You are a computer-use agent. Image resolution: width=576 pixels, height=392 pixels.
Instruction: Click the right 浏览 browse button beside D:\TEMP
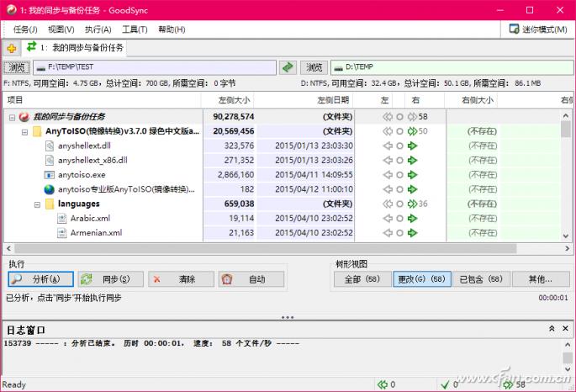[x=314, y=67]
